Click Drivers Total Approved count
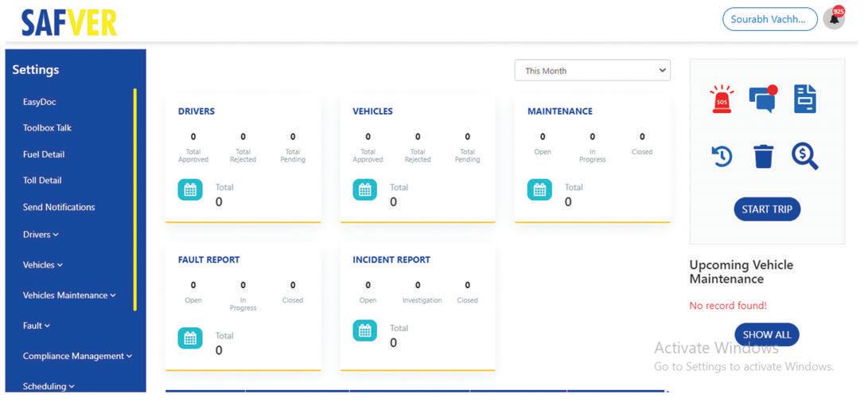 193,137
